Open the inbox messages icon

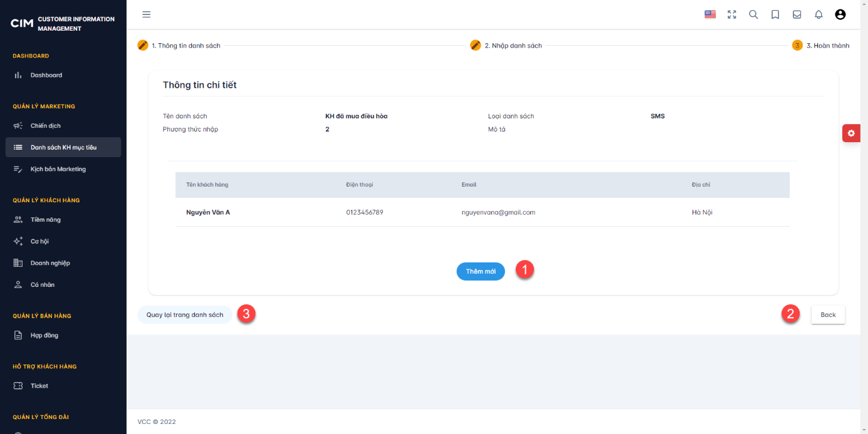pyautogui.click(x=797, y=14)
